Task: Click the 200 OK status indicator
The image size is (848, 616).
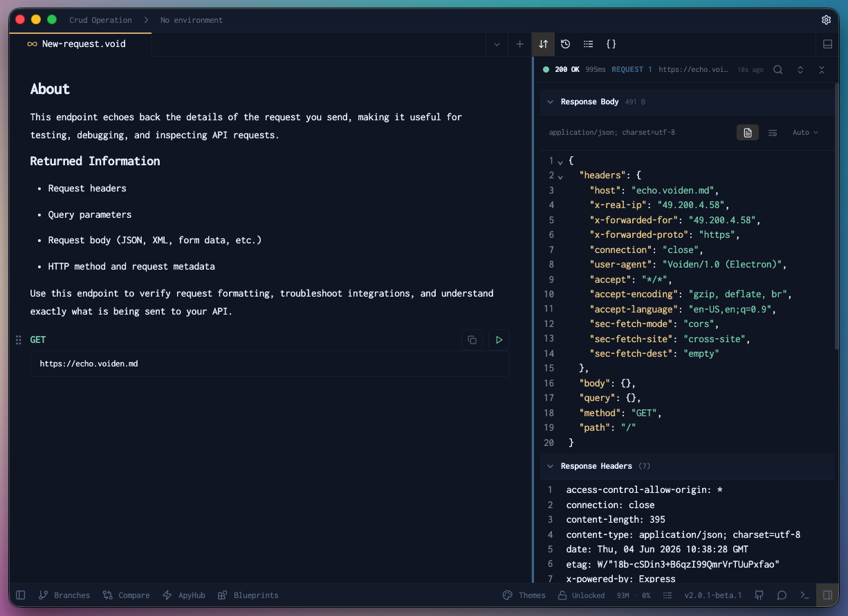Action: click(x=562, y=70)
